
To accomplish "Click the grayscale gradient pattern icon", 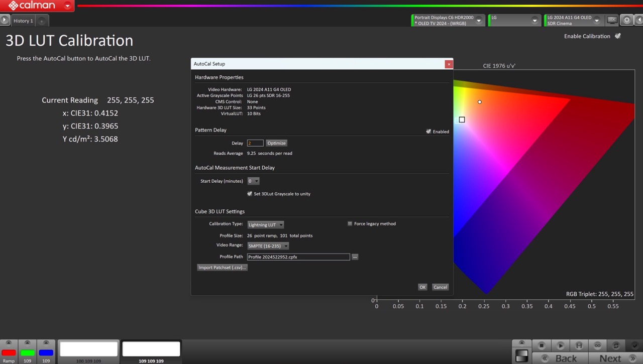I will click(x=521, y=355).
